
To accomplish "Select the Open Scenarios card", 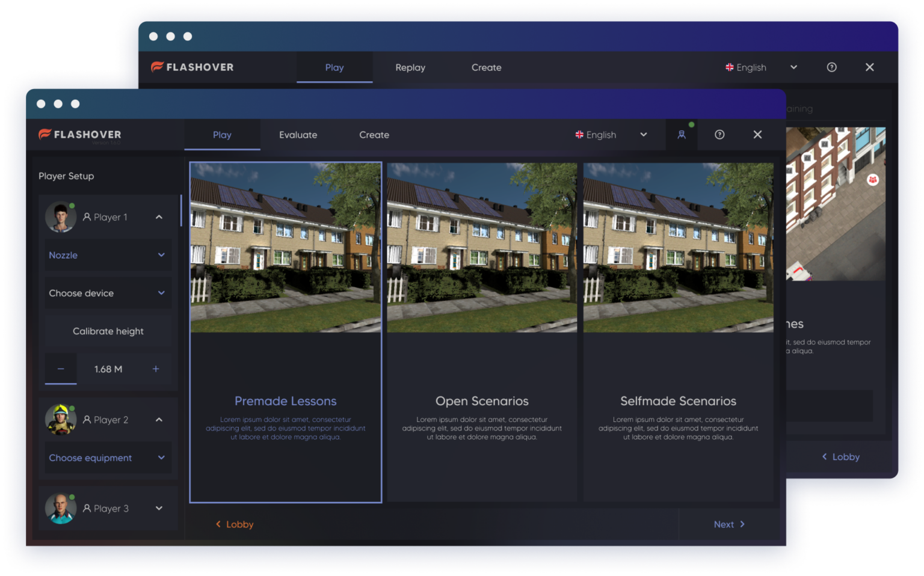I will pos(481,332).
